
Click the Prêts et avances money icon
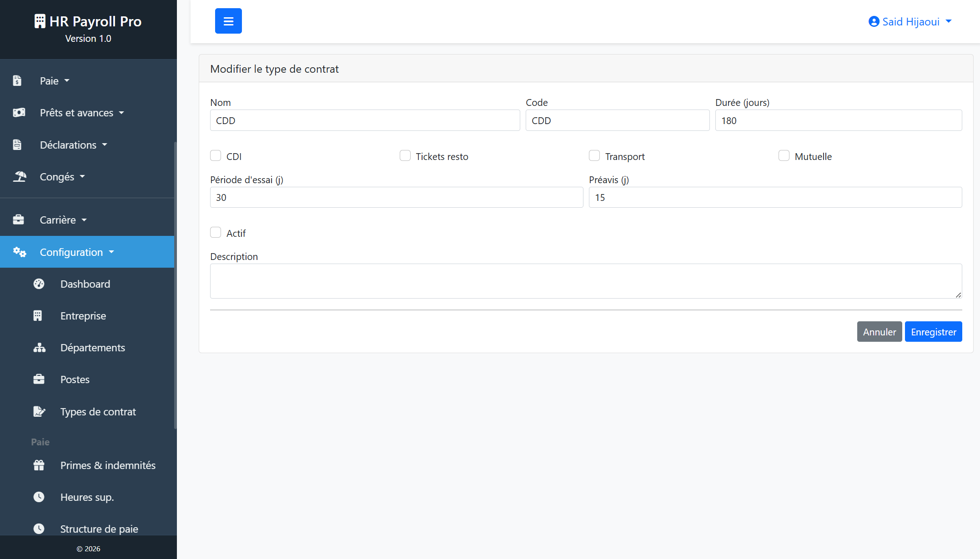(19, 113)
